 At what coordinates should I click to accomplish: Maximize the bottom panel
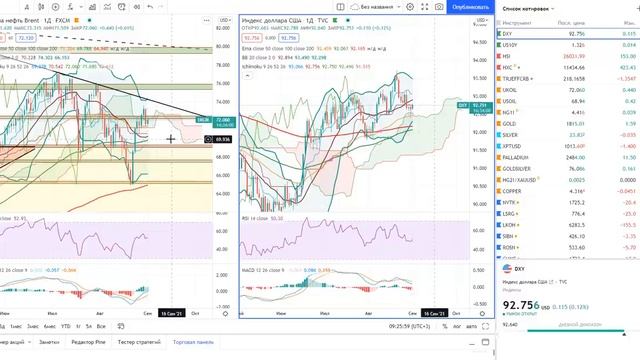(485, 342)
